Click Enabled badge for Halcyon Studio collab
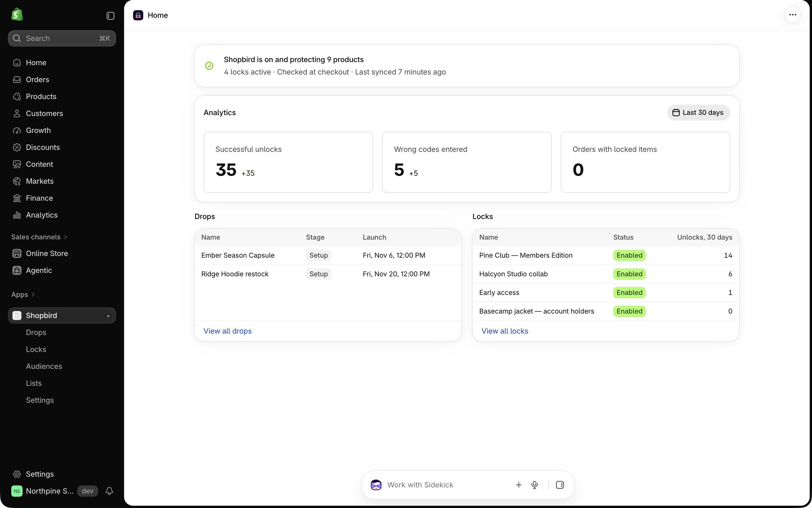 629,274
